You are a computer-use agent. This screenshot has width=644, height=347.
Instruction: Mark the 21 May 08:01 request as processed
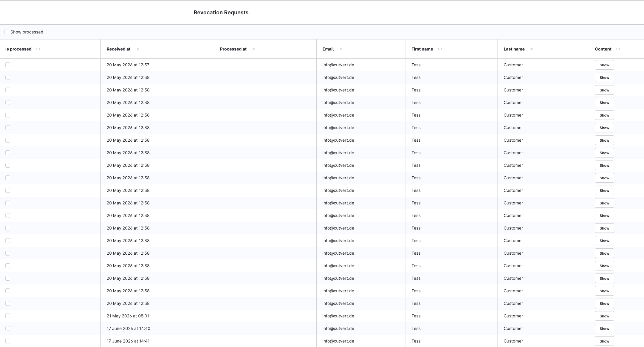point(8,316)
